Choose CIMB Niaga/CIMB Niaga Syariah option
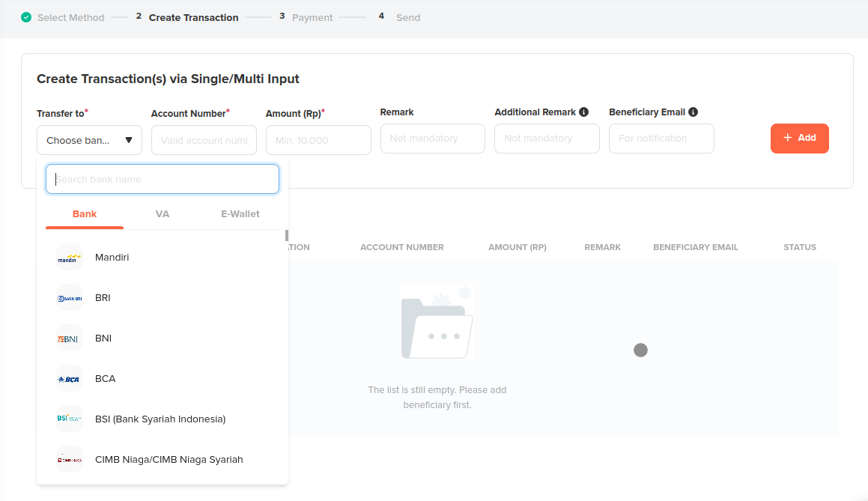This screenshot has height=501, width=868. point(169,460)
